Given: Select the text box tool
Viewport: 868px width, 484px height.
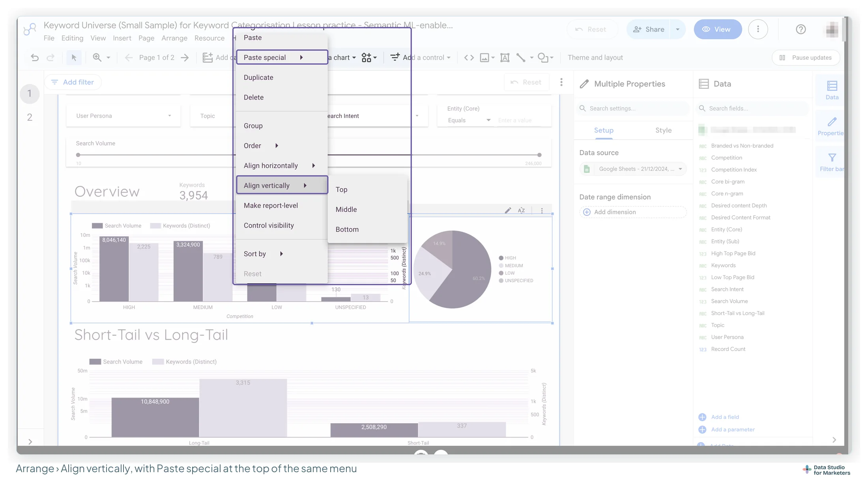Looking at the screenshot, I should 505,58.
